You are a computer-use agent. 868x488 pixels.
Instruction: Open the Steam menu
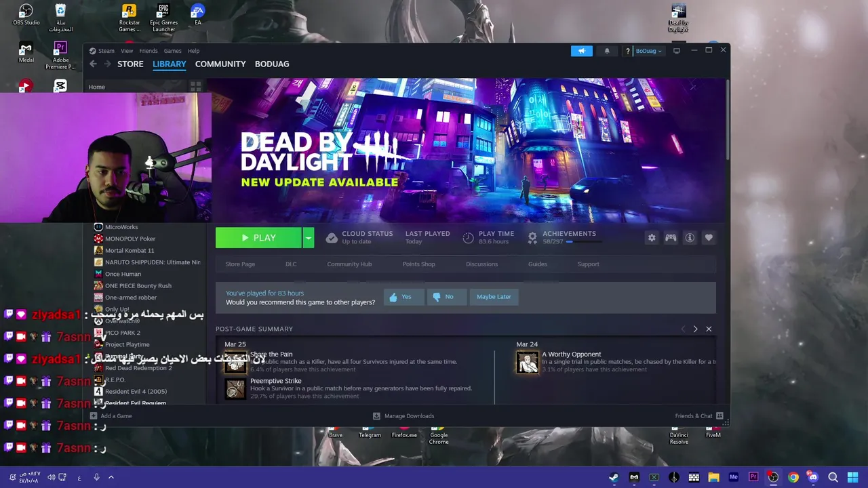106,51
